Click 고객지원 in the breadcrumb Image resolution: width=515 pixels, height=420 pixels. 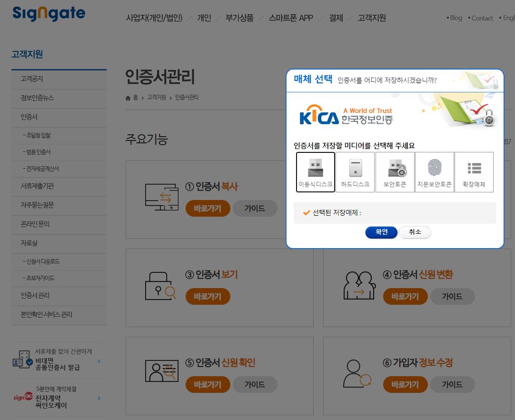tap(157, 97)
